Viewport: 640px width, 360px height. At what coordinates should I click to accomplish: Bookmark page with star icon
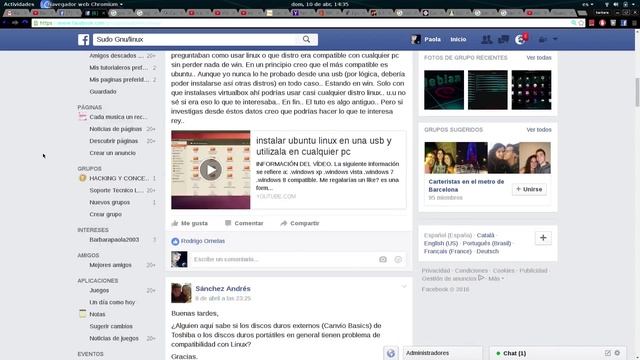coord(581,23)
